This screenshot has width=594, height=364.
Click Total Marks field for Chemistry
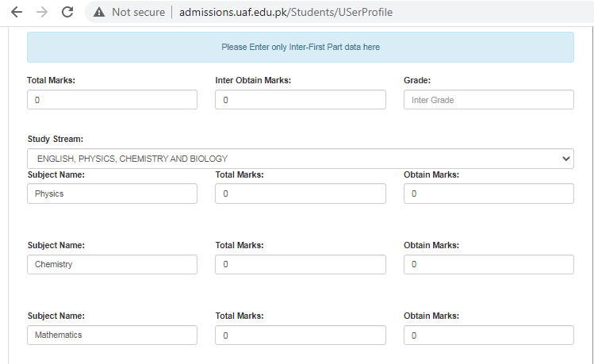[x=300, y=265]
